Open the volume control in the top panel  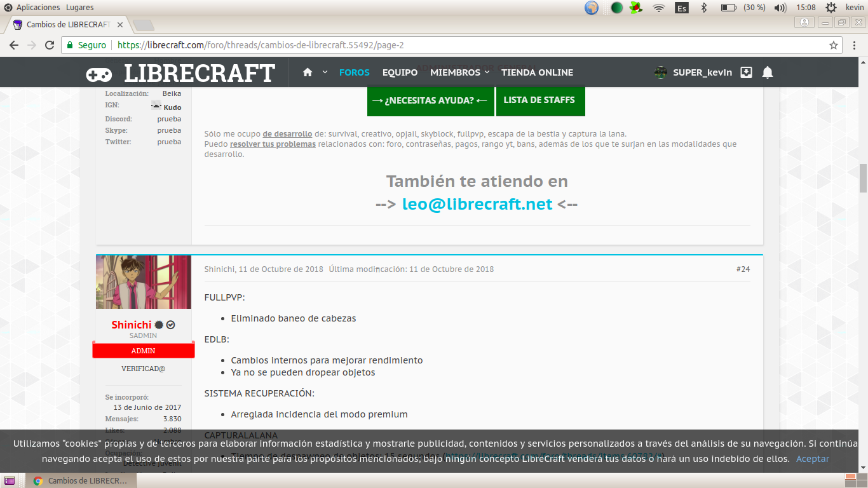pyautogui.click(x=780, y=8)
